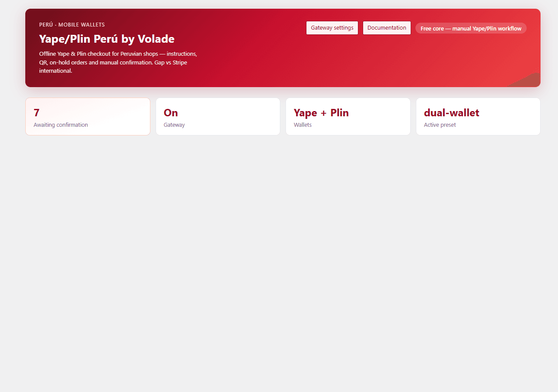Screen dimensions: 558x392
Task: Click the On gateway status value
Action: coord(171,113)
